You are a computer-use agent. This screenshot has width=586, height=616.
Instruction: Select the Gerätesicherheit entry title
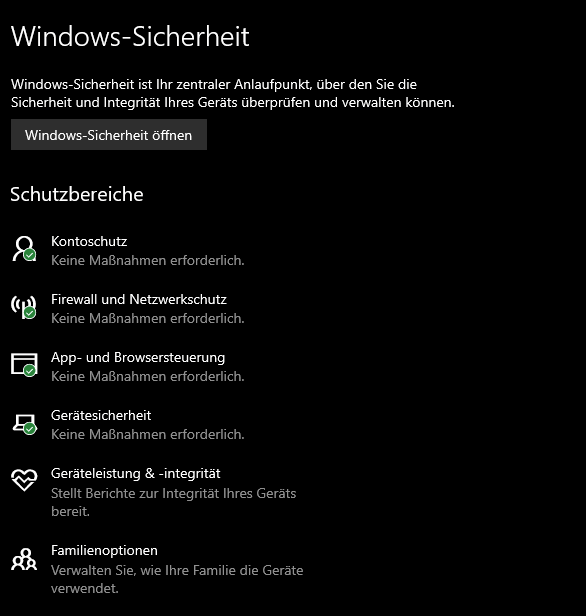pyautogui.click(x=101, y=415)
